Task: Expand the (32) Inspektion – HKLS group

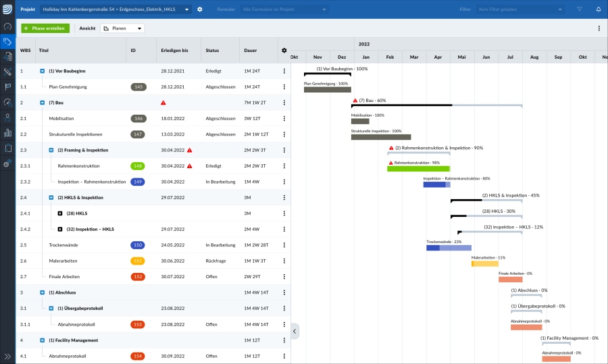Action: point(60,229)
